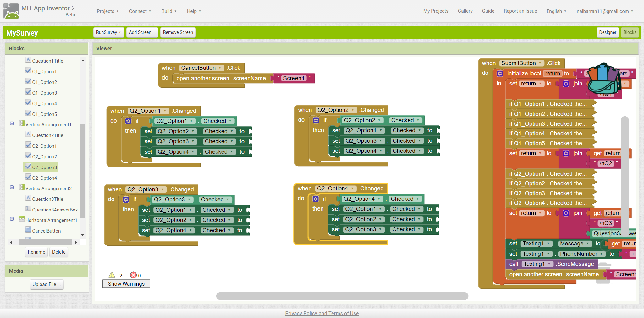
Task: Click the MIT App Inventor android logo
Action: (11, 11)
